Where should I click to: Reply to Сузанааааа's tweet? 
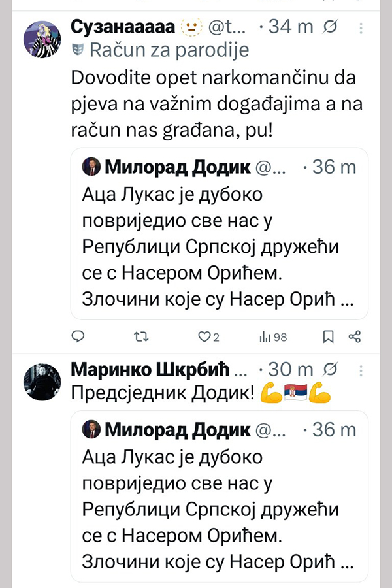click(x=78, y=336)
